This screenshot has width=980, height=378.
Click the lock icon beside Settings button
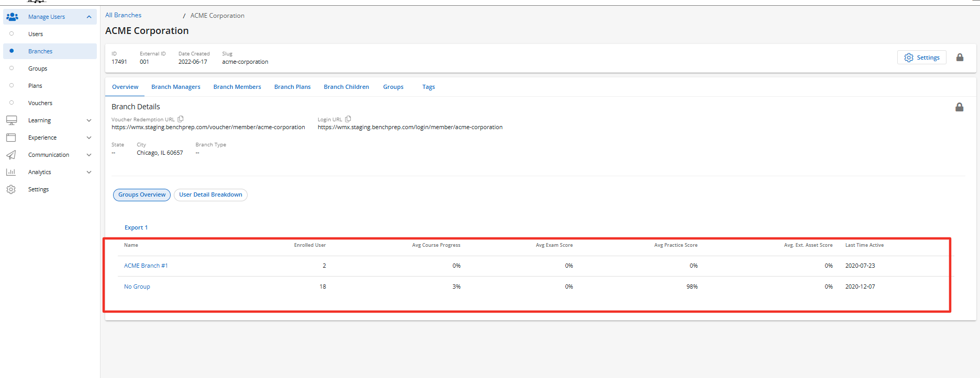point(960,58)
